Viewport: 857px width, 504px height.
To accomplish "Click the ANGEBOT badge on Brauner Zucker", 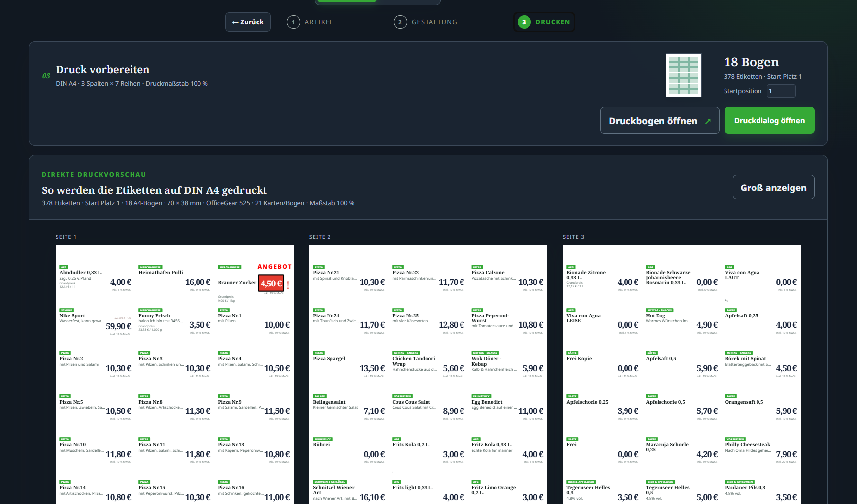I will (274, 267).
